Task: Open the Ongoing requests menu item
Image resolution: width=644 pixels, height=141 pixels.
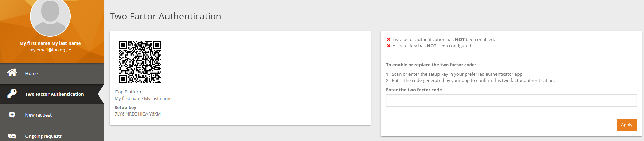Action: [x=43, y=136]
